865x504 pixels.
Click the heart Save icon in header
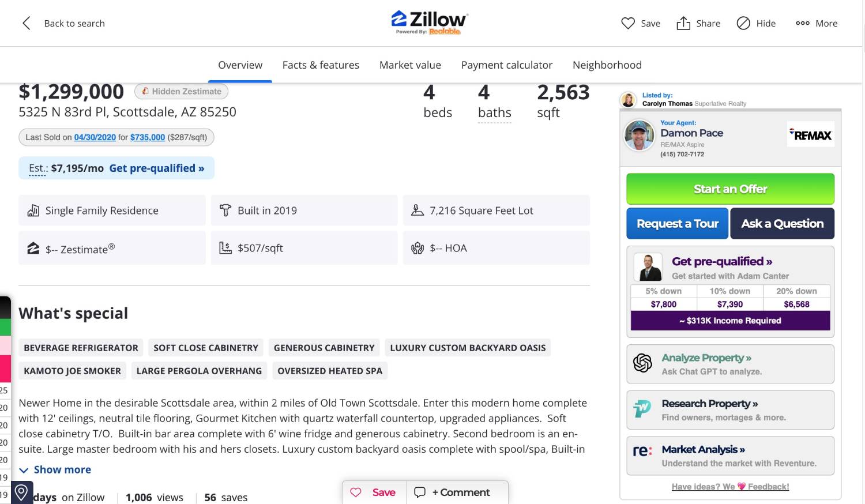point(627,23)
